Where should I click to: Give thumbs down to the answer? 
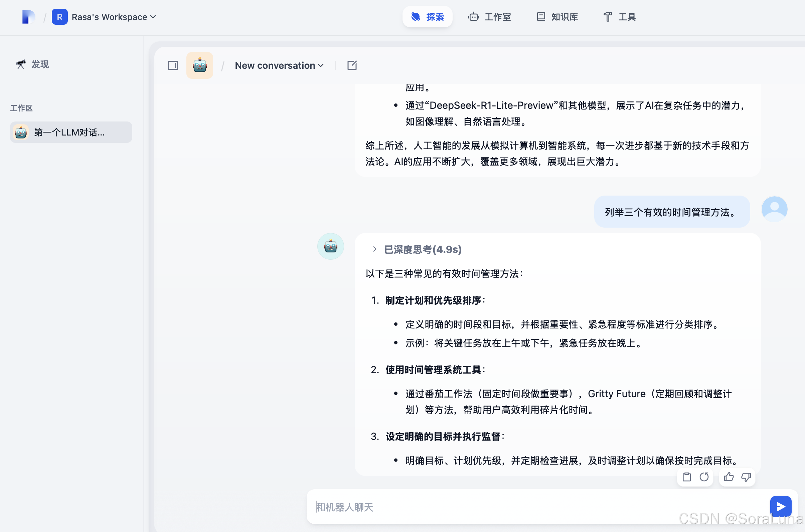click(x=746, y=477)
